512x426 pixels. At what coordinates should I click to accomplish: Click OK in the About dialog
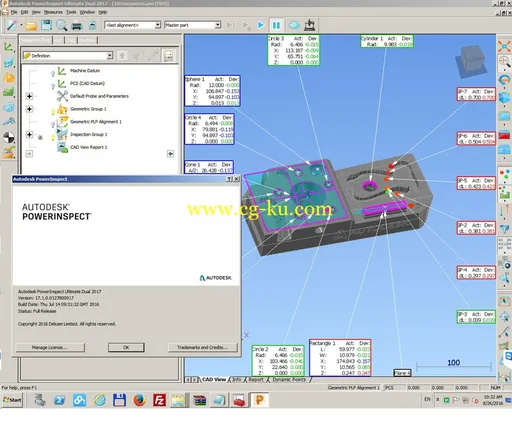[x=126, y=347]
